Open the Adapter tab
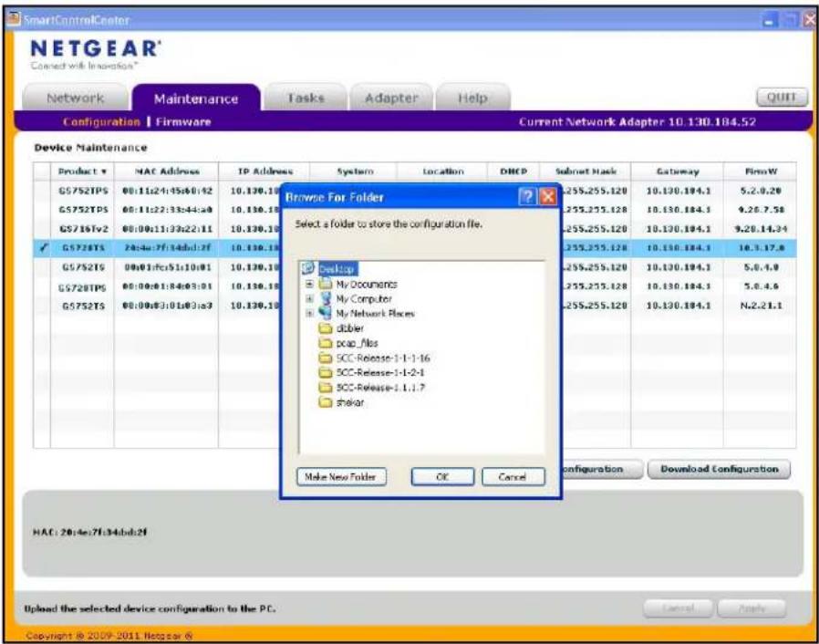The height and width of the screenshot is (644, 819). tap(391, 98)
